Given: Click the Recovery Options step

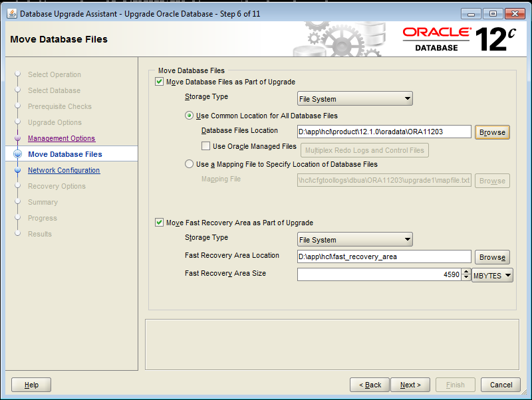Looking at the screenshot, I should pos(57,186).
